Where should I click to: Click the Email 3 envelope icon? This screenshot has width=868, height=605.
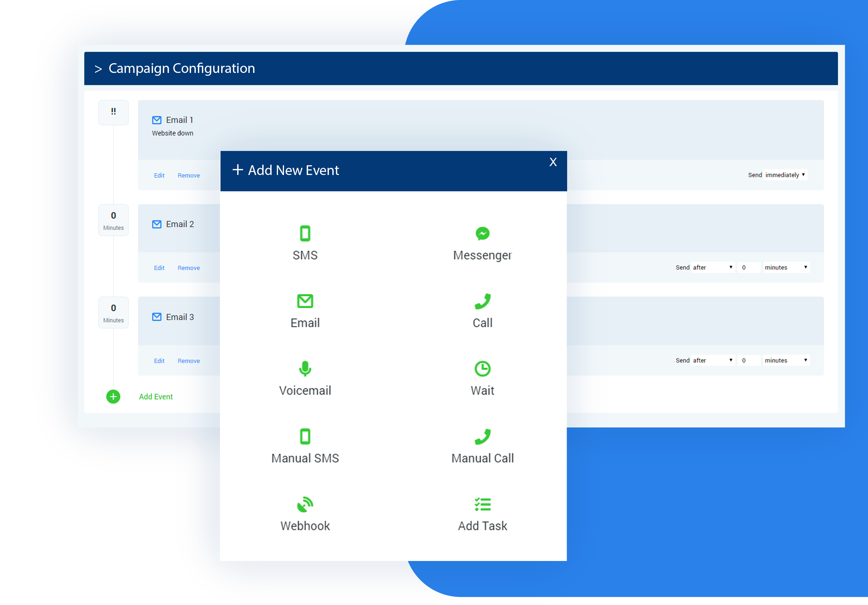coord(156,317)
